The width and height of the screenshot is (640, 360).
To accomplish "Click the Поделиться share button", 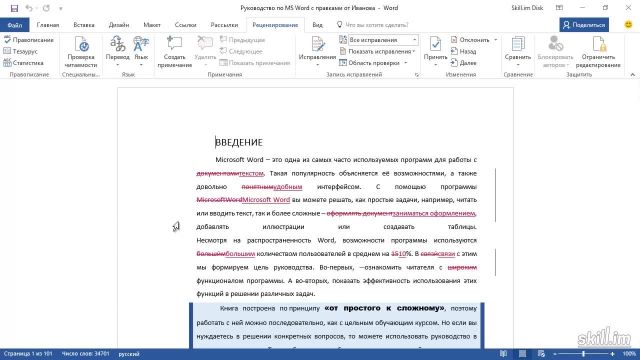I will point(584,25).
